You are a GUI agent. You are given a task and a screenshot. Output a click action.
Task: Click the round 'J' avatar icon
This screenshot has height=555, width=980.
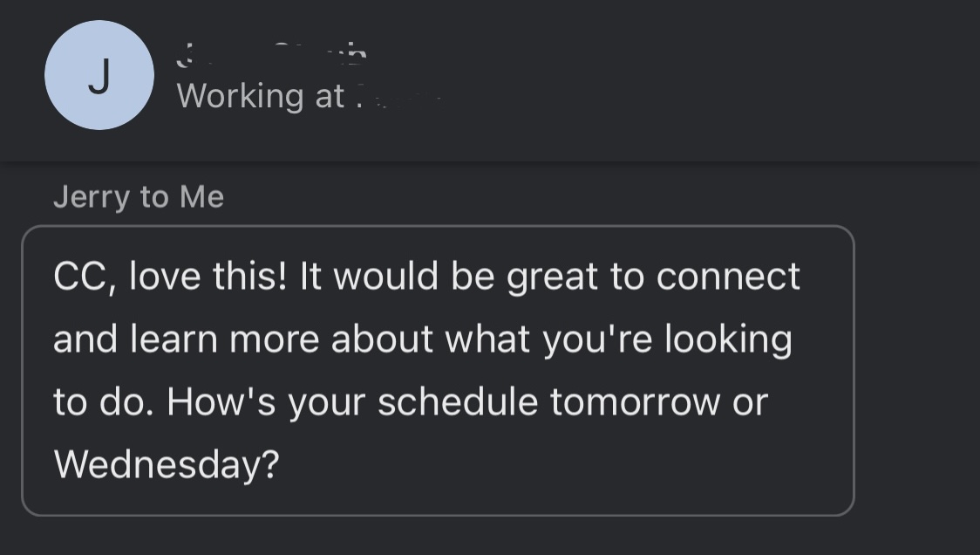tap(99, 76)
